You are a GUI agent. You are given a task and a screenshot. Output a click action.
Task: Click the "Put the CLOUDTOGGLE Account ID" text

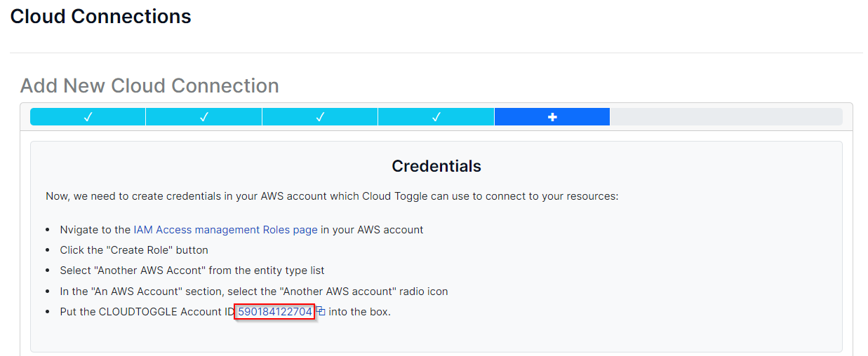tap(146, 312)
